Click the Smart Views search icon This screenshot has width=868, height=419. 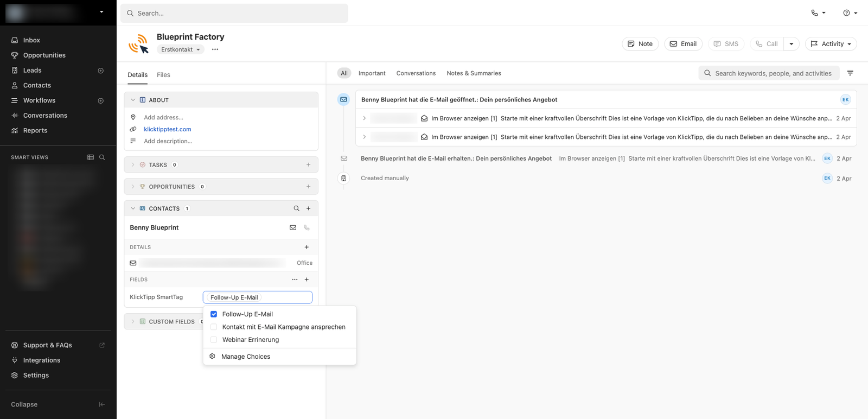tap(102, 157)
